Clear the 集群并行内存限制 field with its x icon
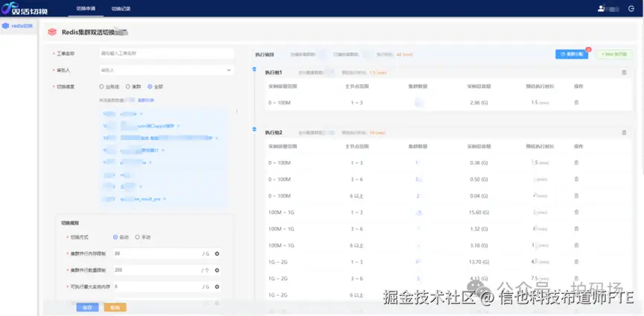 pyautogui.click(x=217, y=253)
